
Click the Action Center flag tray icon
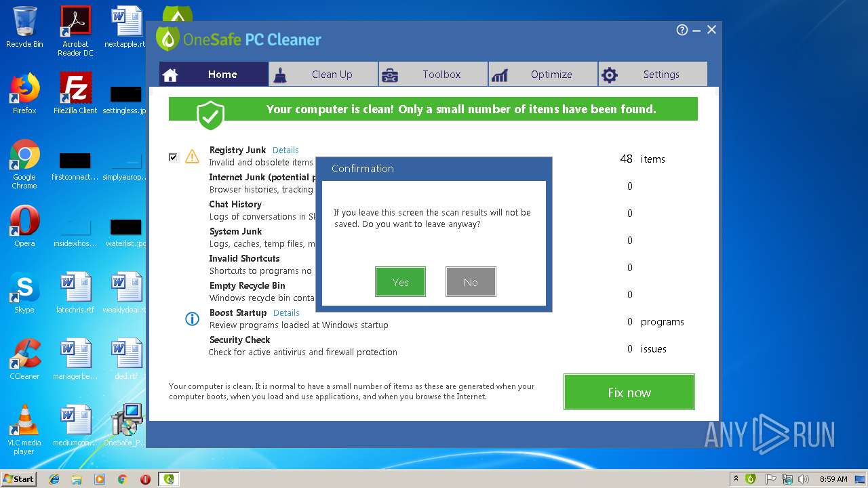771,479
